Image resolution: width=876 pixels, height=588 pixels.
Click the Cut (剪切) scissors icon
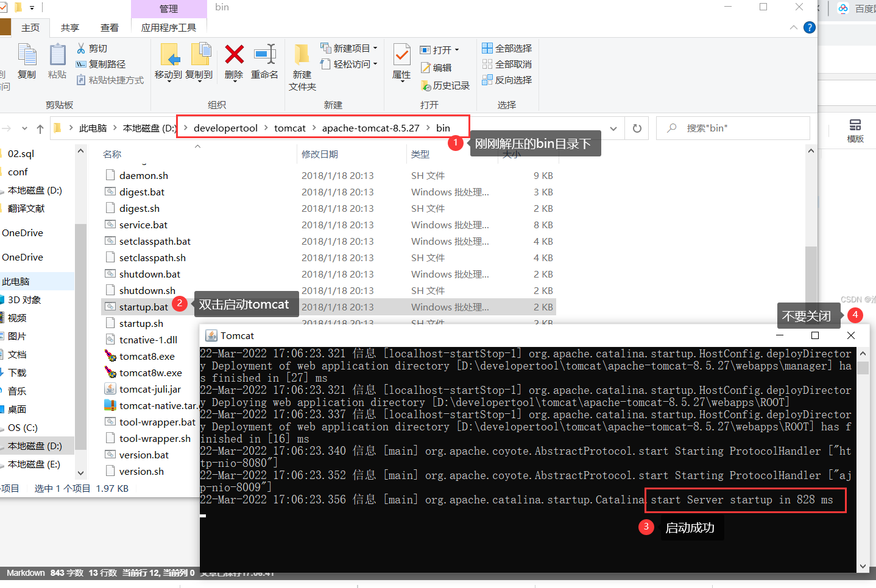coord(81,48)
